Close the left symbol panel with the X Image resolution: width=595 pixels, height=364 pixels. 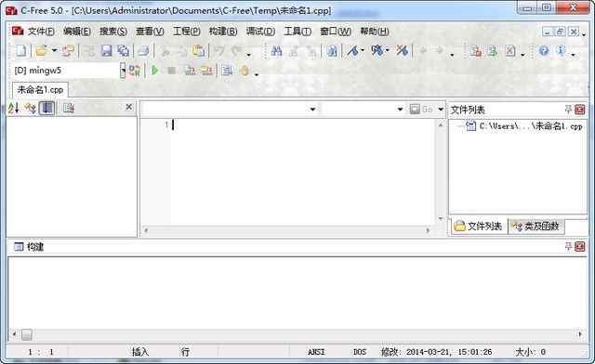tap(129, 107)
